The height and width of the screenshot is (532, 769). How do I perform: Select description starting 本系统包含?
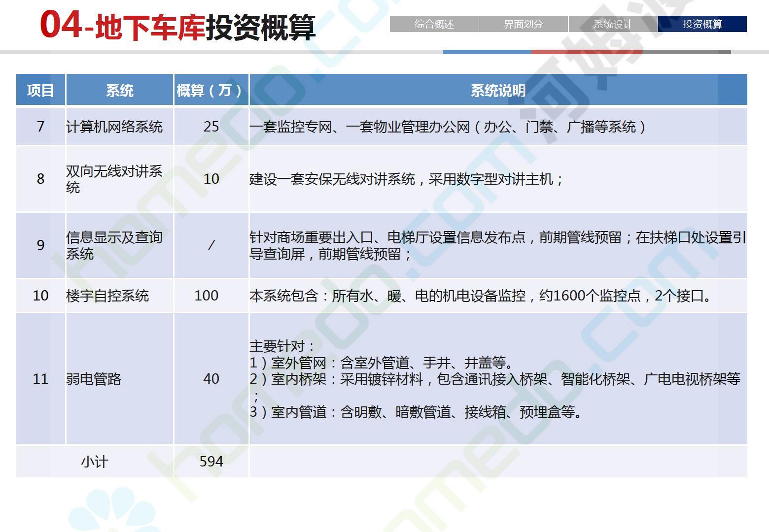[x=481, y=296]
